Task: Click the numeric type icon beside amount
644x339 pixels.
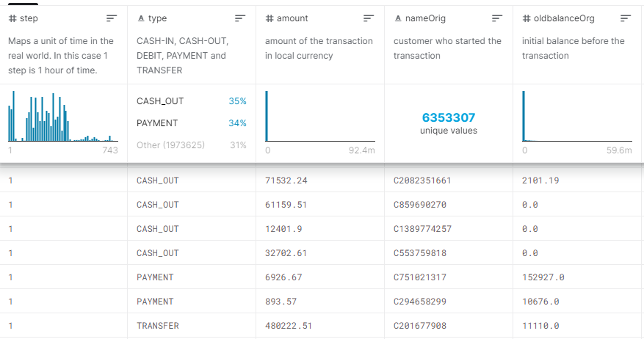Action: click(x=269, y=18)
